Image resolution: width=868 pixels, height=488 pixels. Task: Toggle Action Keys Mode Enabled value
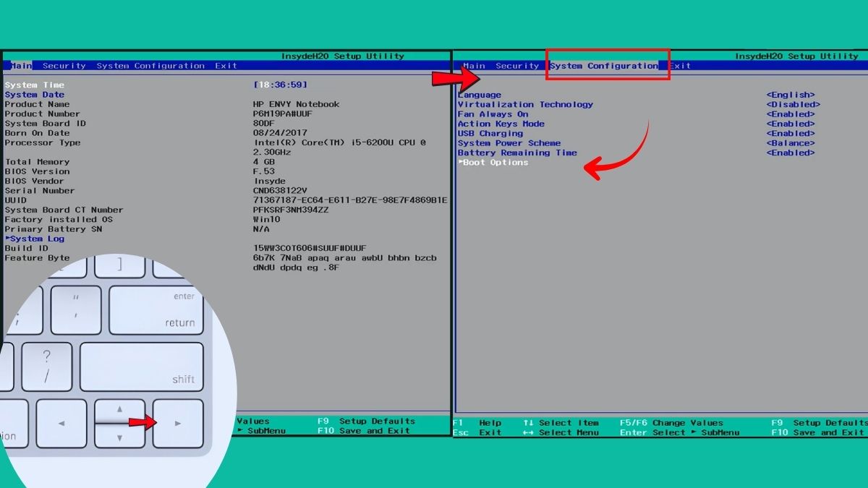point(791,124)
